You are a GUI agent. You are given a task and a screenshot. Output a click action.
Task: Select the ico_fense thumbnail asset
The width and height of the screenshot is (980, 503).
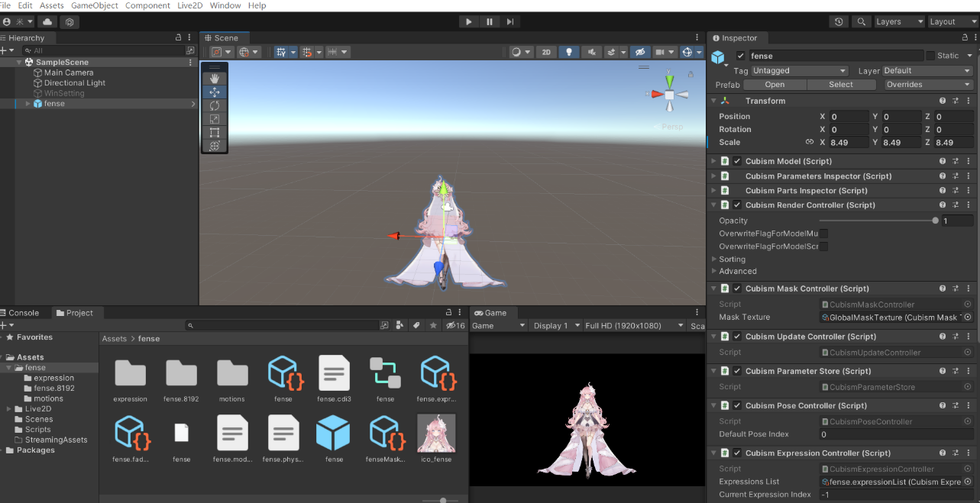436,433
